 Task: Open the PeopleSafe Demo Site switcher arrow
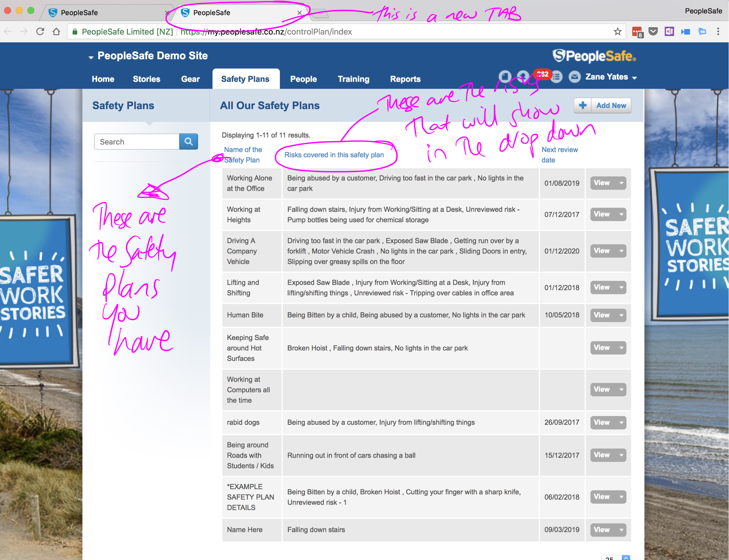(x=91, y=57)
